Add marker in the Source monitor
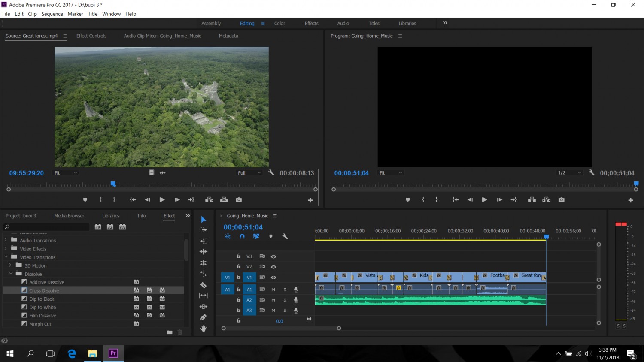This screenshot has width=644, height=362. point(85,200)
